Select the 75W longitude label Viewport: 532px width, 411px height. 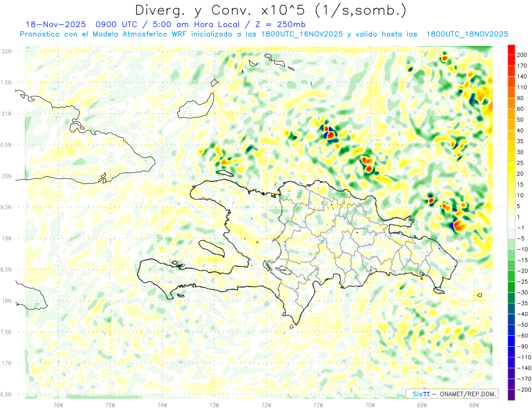(110, 405)
